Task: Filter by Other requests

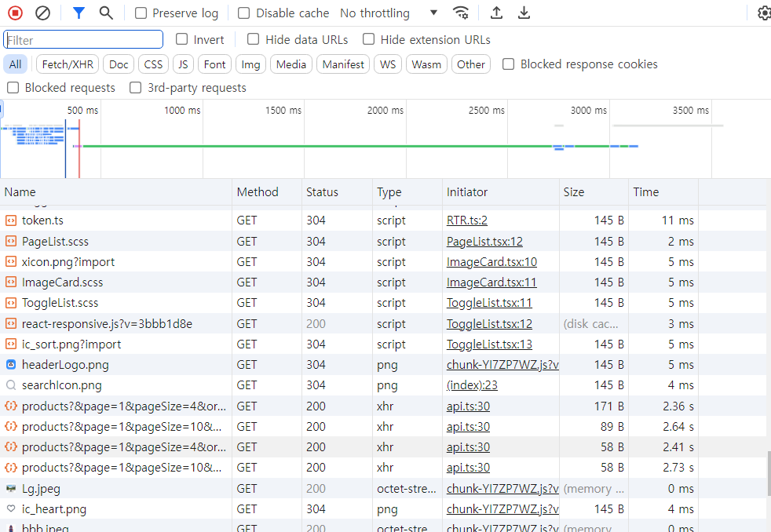Action: (x=470, y=64)
